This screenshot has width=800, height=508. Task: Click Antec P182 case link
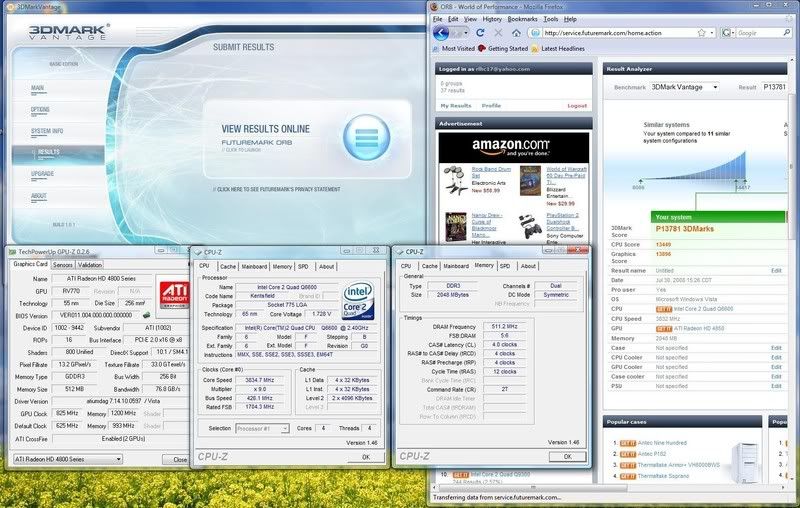tap(652, 454)
